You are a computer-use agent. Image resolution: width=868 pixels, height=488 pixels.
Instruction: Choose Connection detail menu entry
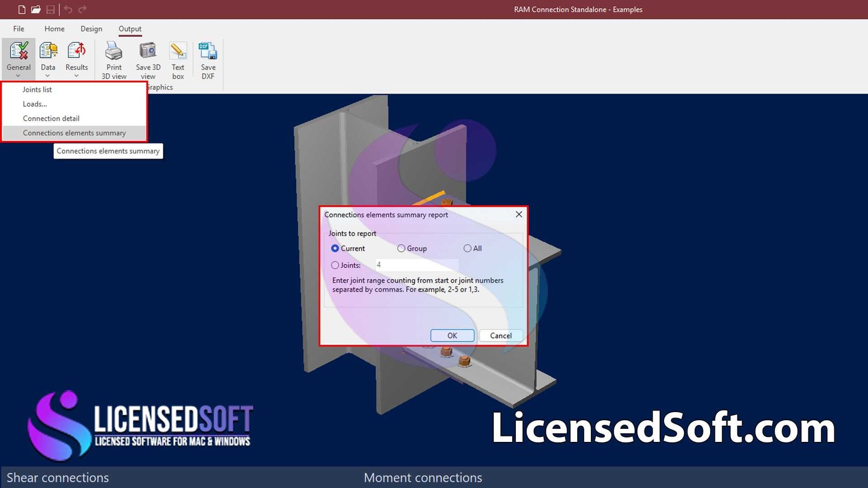74,118
